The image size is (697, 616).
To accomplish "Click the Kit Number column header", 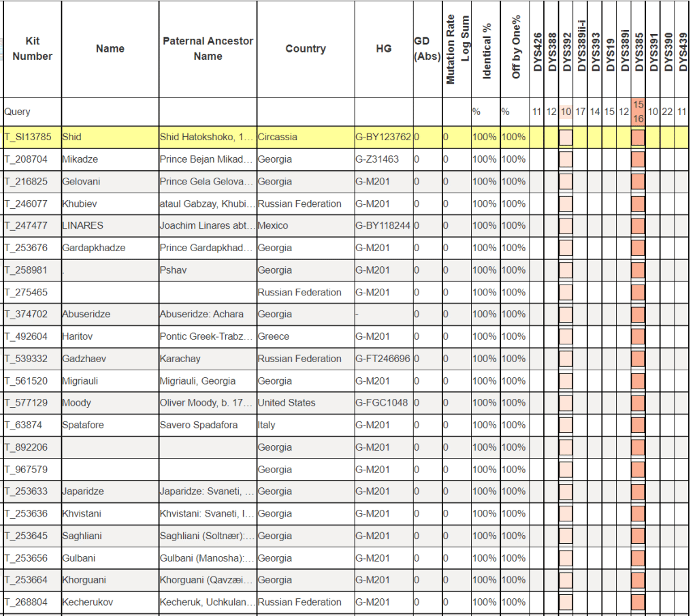I will coord(32,49).
